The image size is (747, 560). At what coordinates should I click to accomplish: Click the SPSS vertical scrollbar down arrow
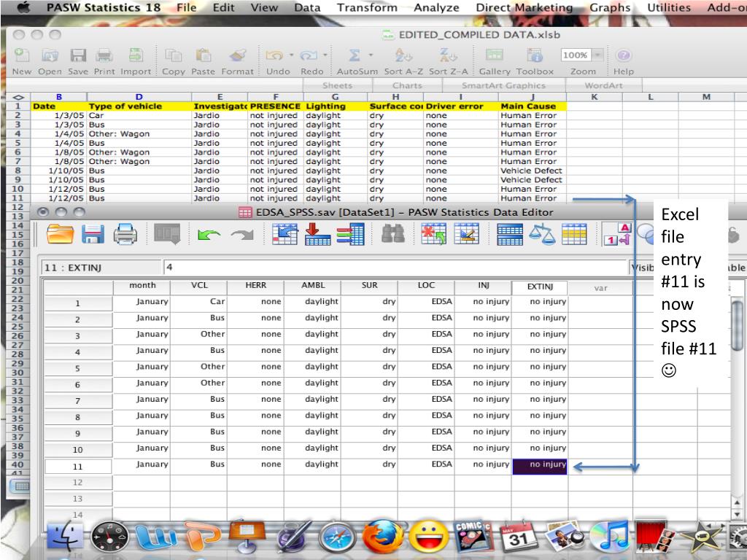738,514
